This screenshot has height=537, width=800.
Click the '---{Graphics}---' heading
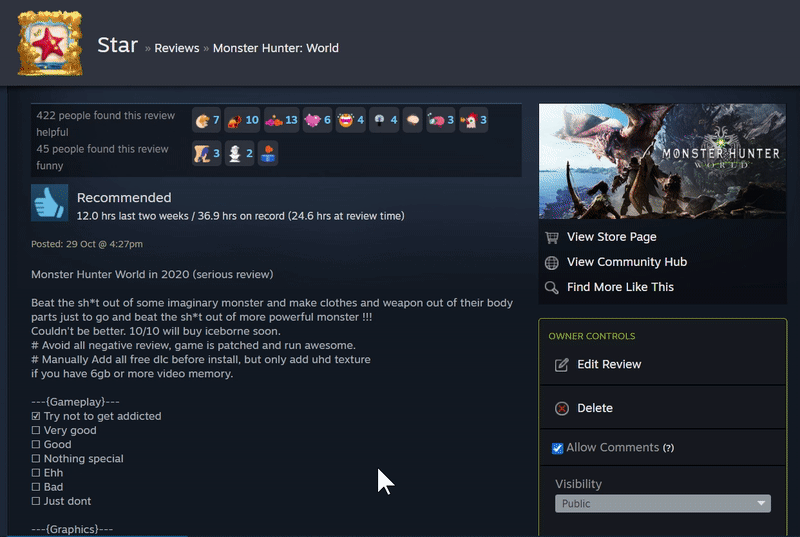pos(72,529)
